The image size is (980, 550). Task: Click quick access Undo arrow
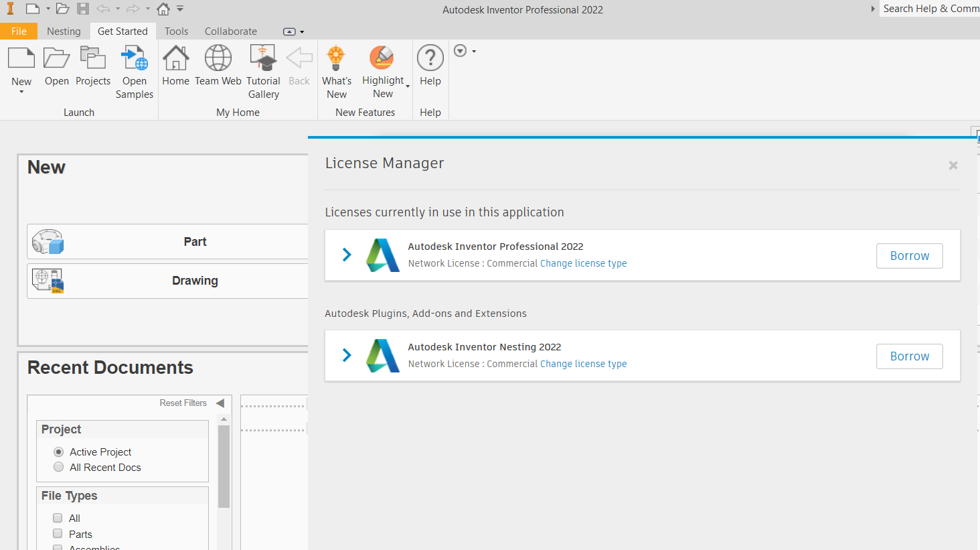point(103,9)
